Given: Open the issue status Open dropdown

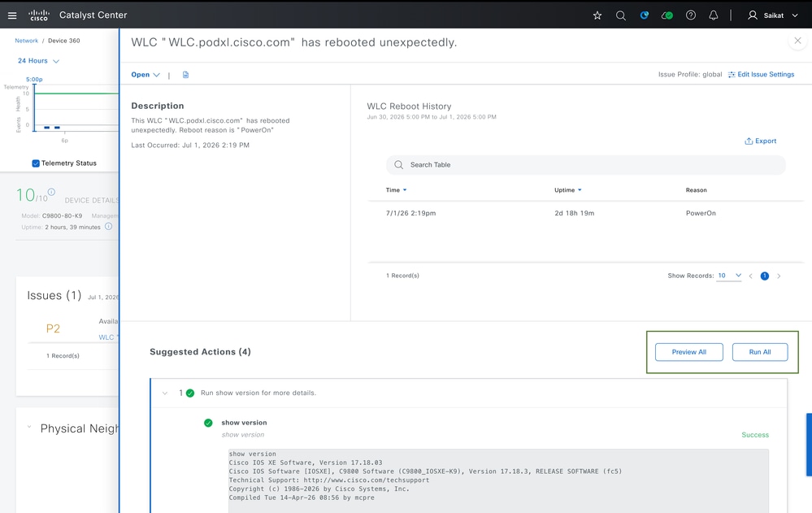Looking at the screenshot, I should 145,75.
